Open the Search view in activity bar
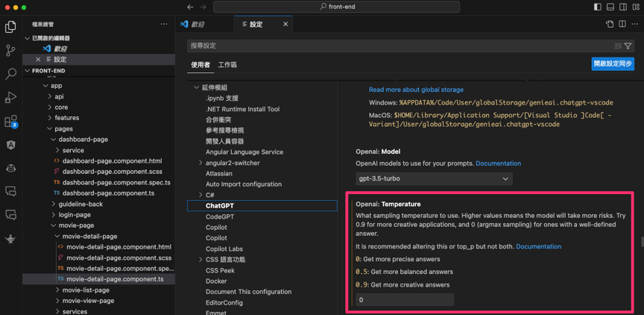 10,74
